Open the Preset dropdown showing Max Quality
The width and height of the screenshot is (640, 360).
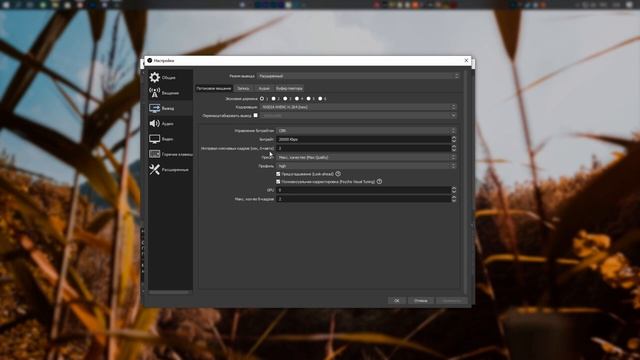pyautogui.click(x=366, y=157)
